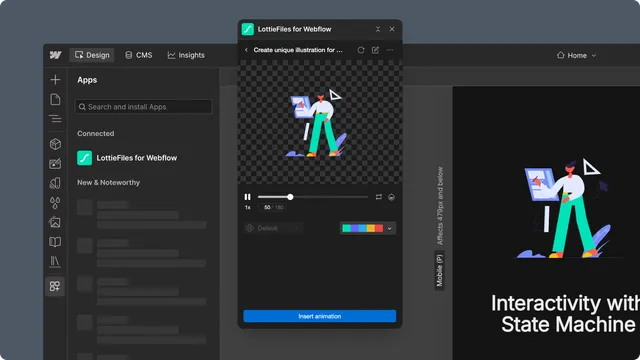Close the LottieFiles for Webflow popup
The image size is (640, 360).
[392, 29]
